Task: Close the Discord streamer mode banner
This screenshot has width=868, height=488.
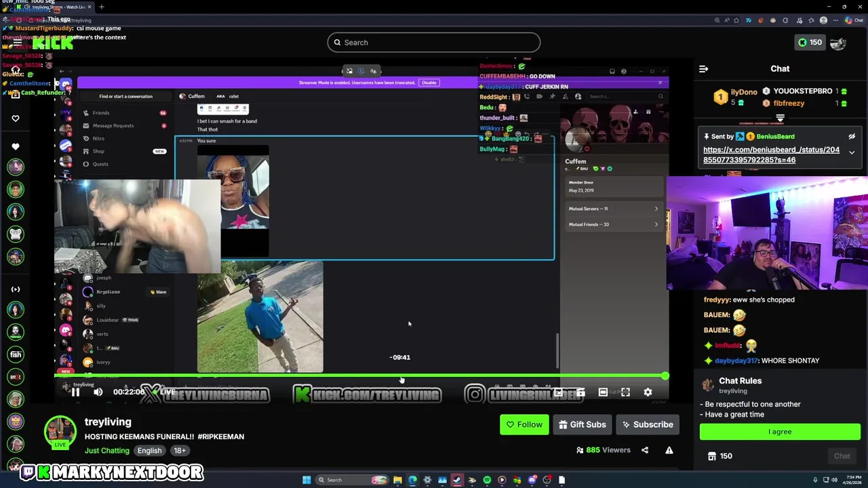Action: click(x=660, y=83)
